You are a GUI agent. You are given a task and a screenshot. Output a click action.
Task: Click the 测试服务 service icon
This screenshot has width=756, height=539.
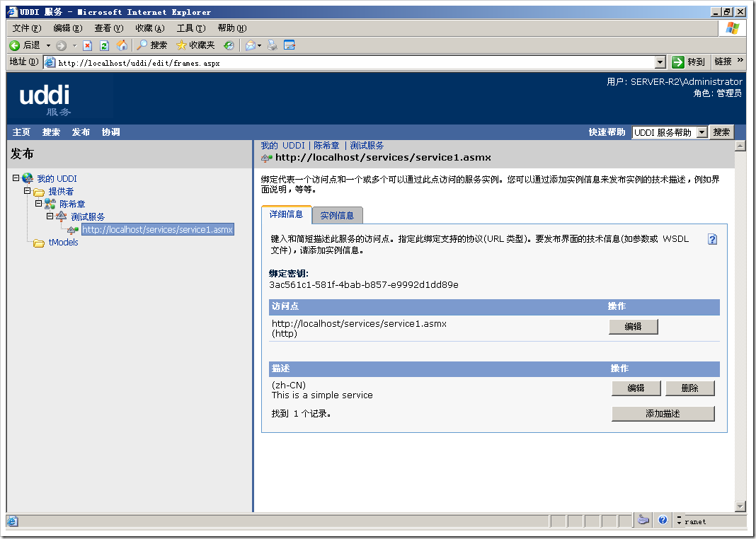point(62,216)
